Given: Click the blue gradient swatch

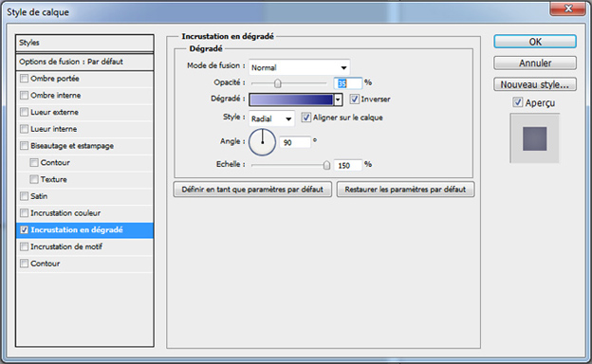Looking at the screenshot, I should pyautogui.click(x=291, y=100).
